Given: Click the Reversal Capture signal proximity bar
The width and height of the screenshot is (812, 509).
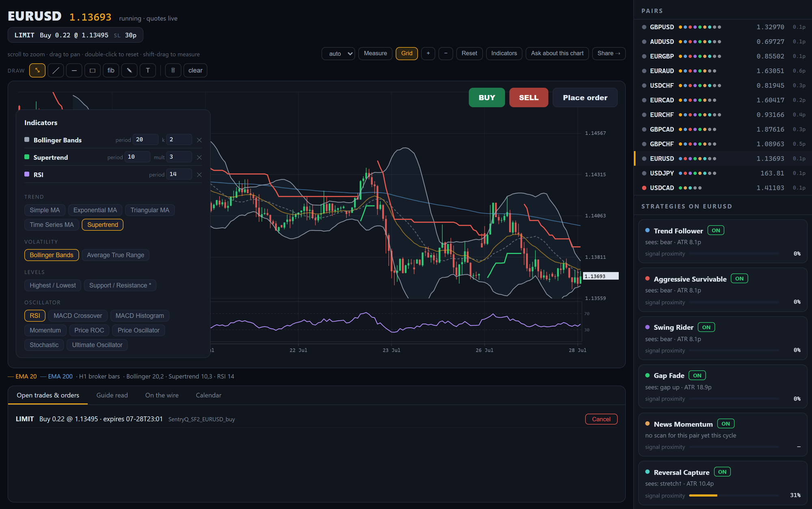Looking at the screenshot, I should coord(734,496).
